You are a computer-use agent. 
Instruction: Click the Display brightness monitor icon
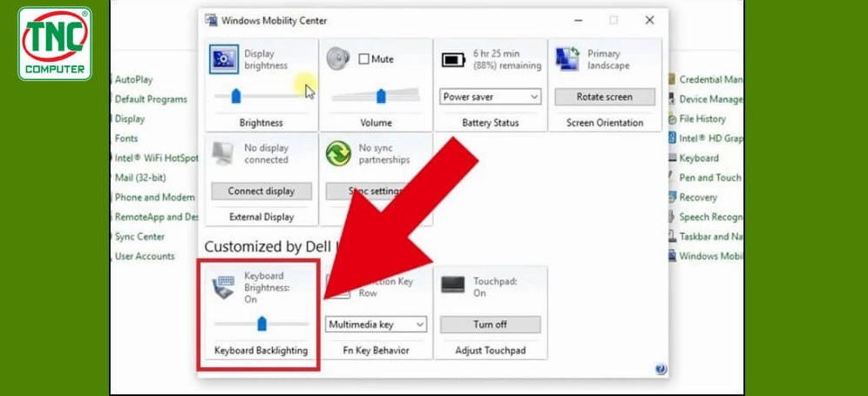(x=224, y=58)
